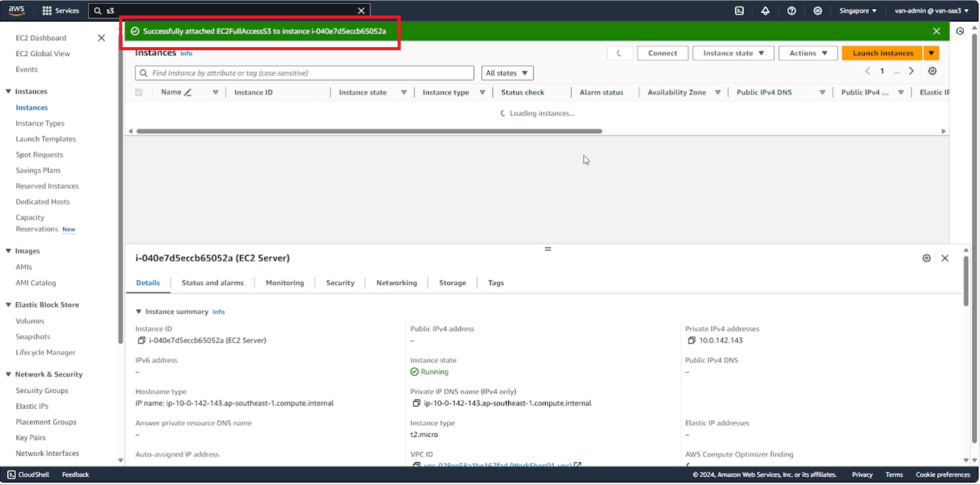Clear the s3 search text with X
The image size is (980, 485).
[x=361, y=11]
